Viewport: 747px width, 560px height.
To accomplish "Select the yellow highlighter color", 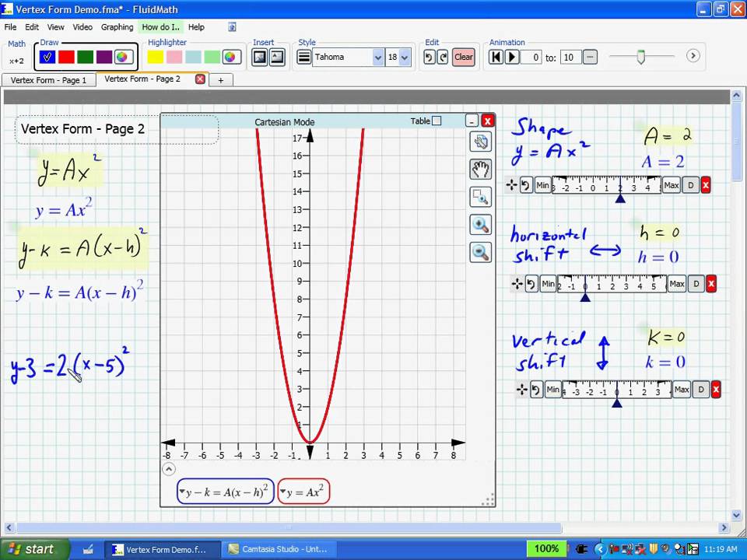I will 156,57.
